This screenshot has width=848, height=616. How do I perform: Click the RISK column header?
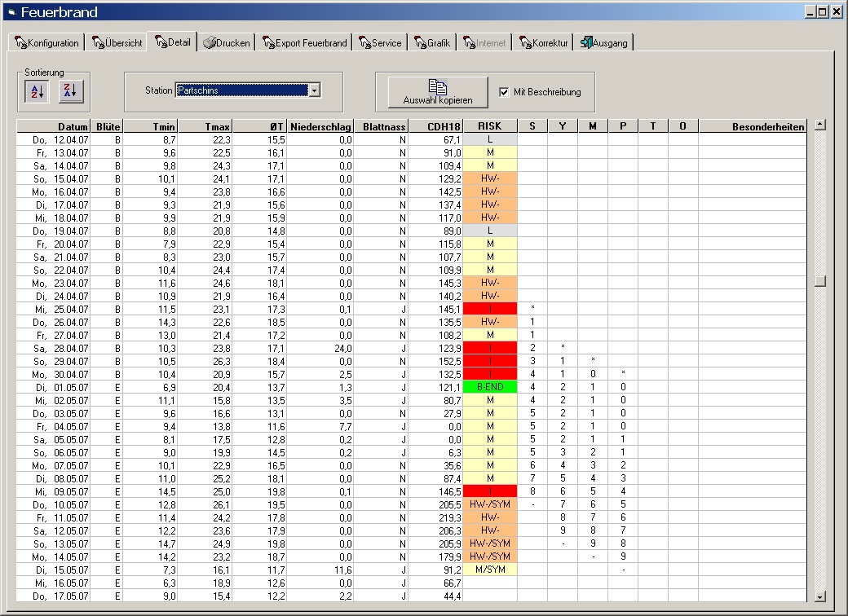click(x=489, y=126)
